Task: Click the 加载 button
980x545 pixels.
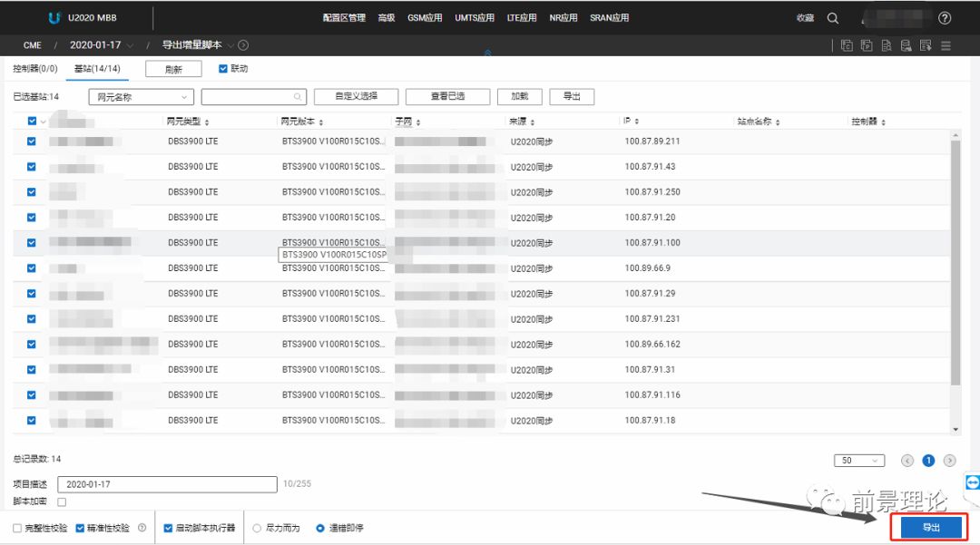Action: pos(519,97)
